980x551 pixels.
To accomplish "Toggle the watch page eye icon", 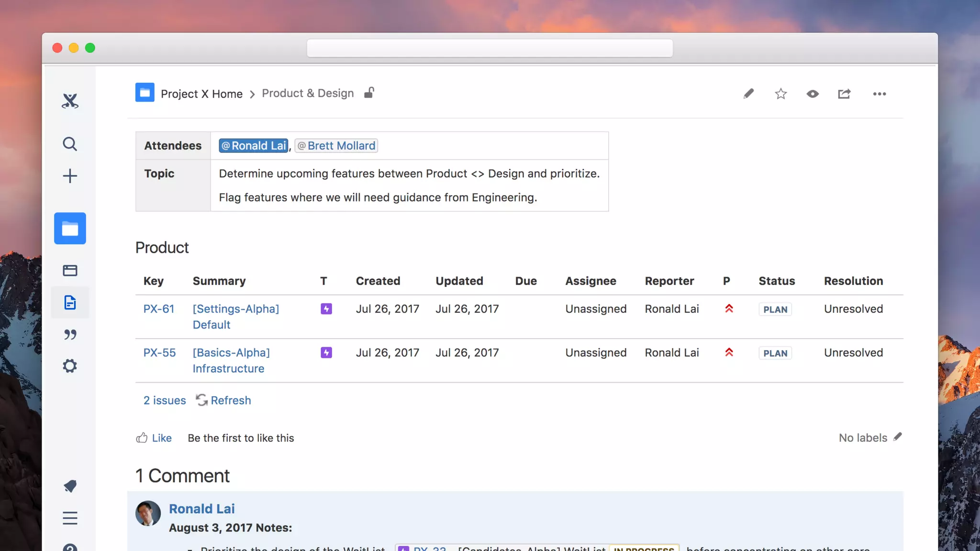I will tap(813, 94).
